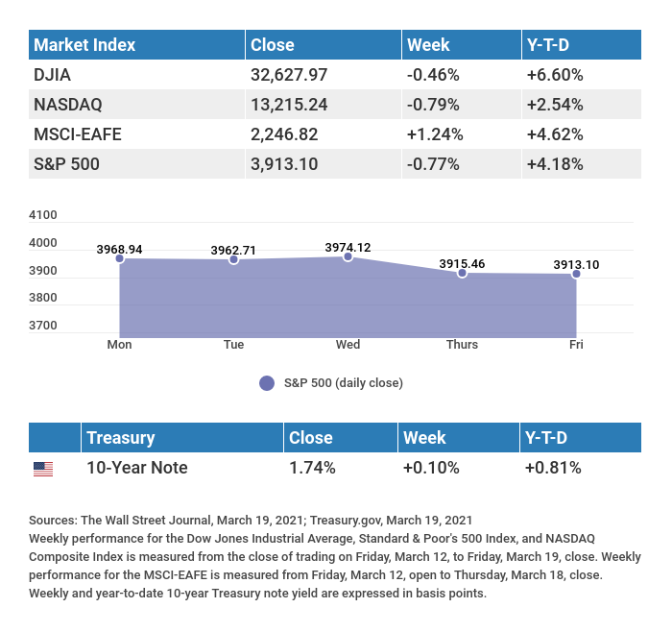
Task: Click the US flag icon
Action: tap(43, 469)
